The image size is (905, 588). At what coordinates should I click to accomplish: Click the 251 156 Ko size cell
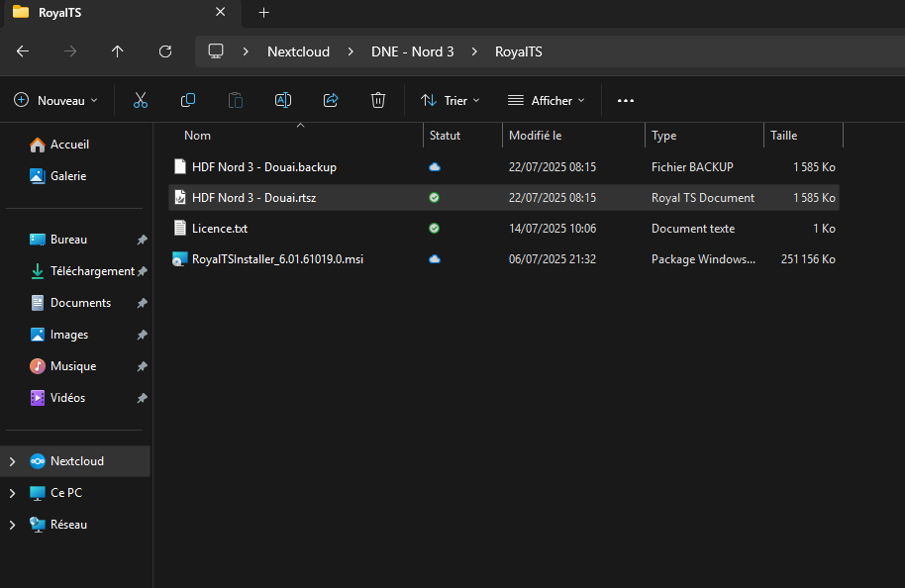(x=808, y=259)
